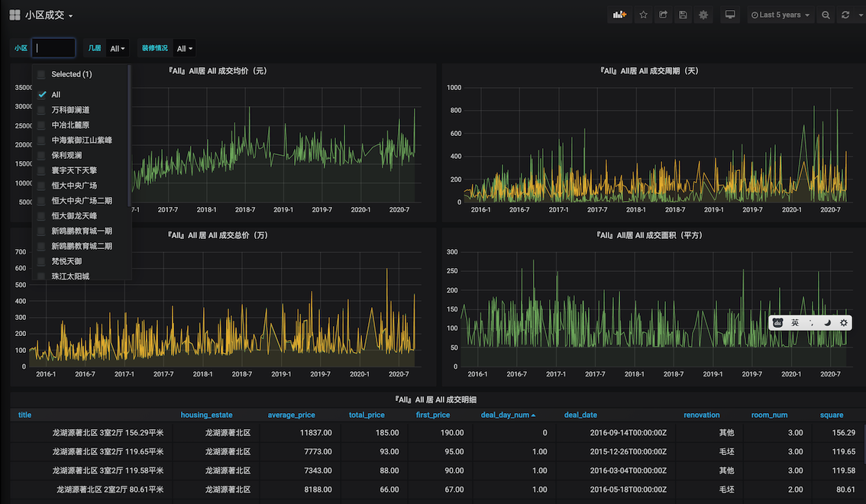Zoom out the time range

point(826,15)
